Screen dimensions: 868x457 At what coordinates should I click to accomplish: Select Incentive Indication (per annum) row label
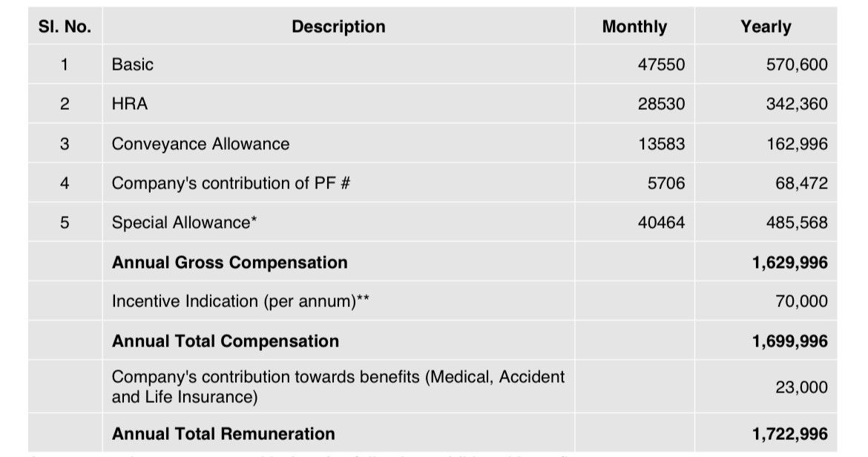click(240, 301)
